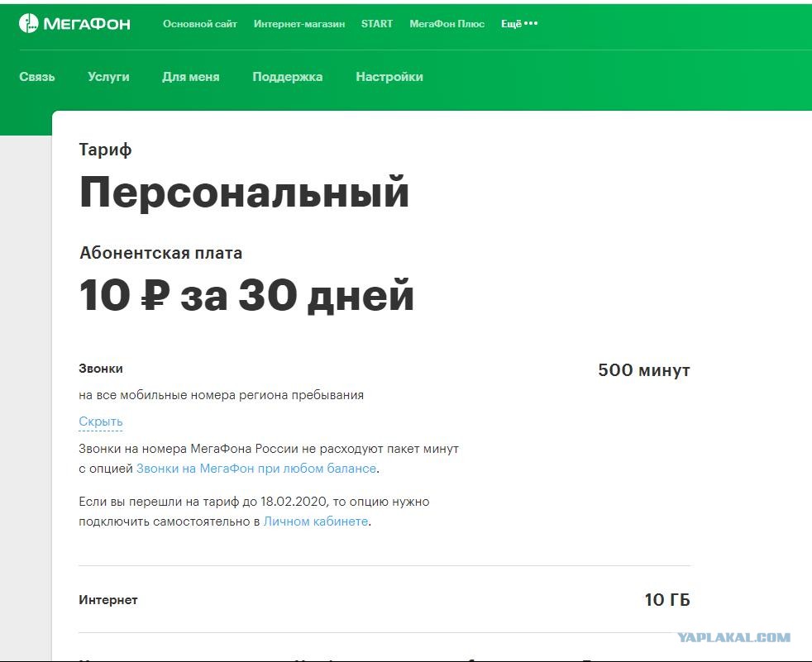Click the MegaFon logo
812x662 pixels.
tap(74, 24)
